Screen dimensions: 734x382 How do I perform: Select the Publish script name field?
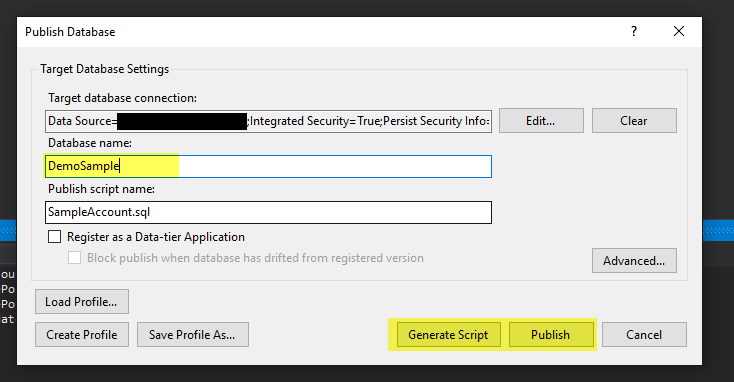(x=268, y=213)
